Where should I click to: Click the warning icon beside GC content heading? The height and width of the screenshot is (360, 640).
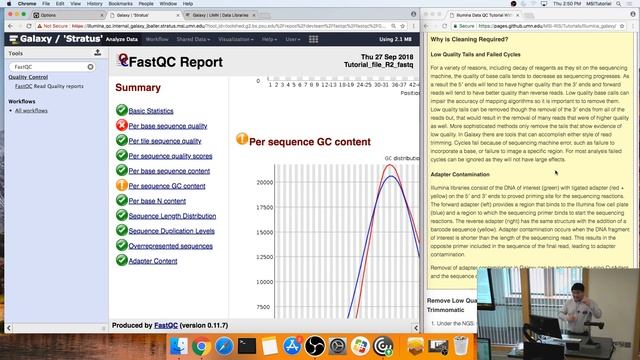pyautogui.click(x=242, y=139)
